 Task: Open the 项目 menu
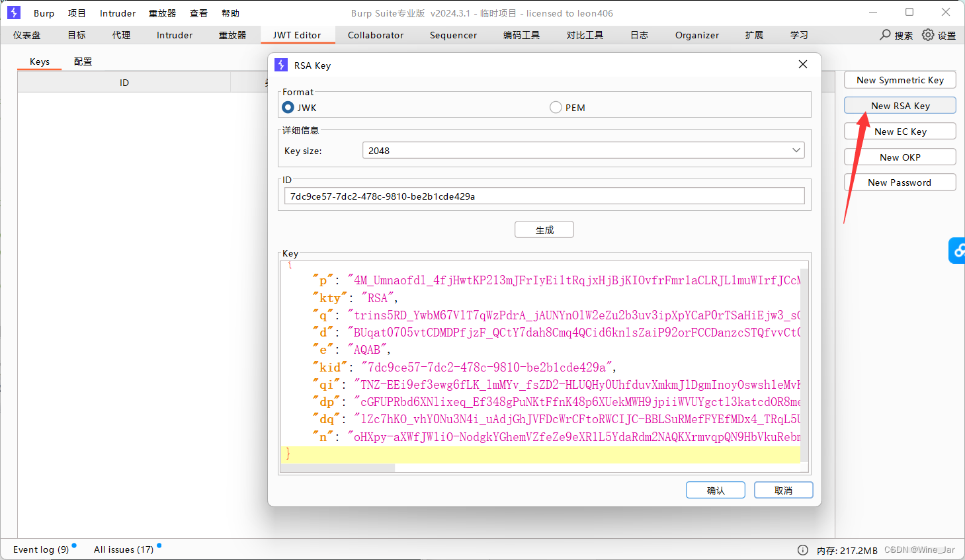click(77, 13)
